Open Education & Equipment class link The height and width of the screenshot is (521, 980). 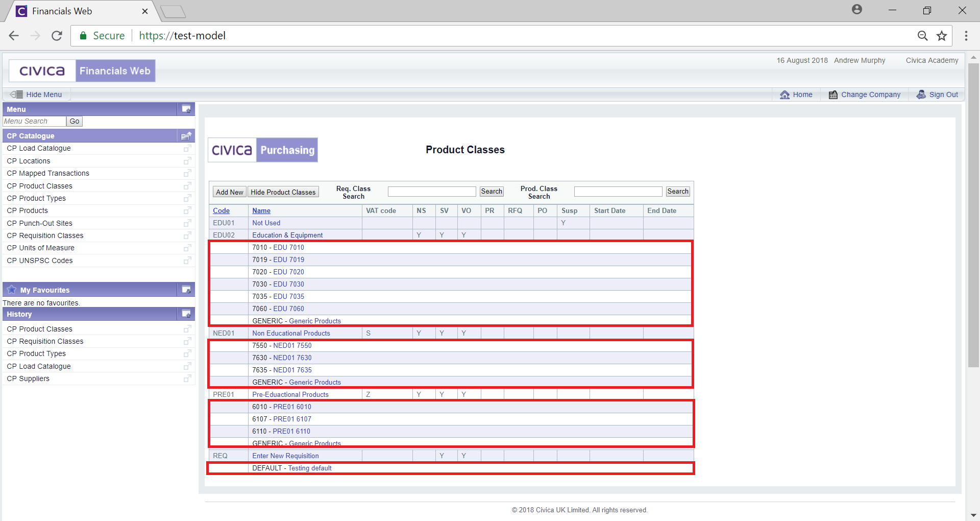pos(287,235)
